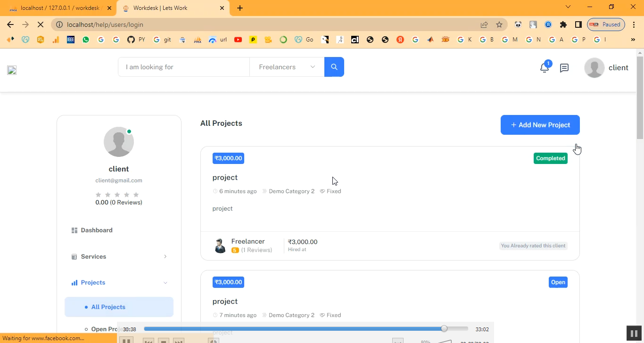Click the client profile avatar in header
The image size is (644, 343).
point(594,68)
